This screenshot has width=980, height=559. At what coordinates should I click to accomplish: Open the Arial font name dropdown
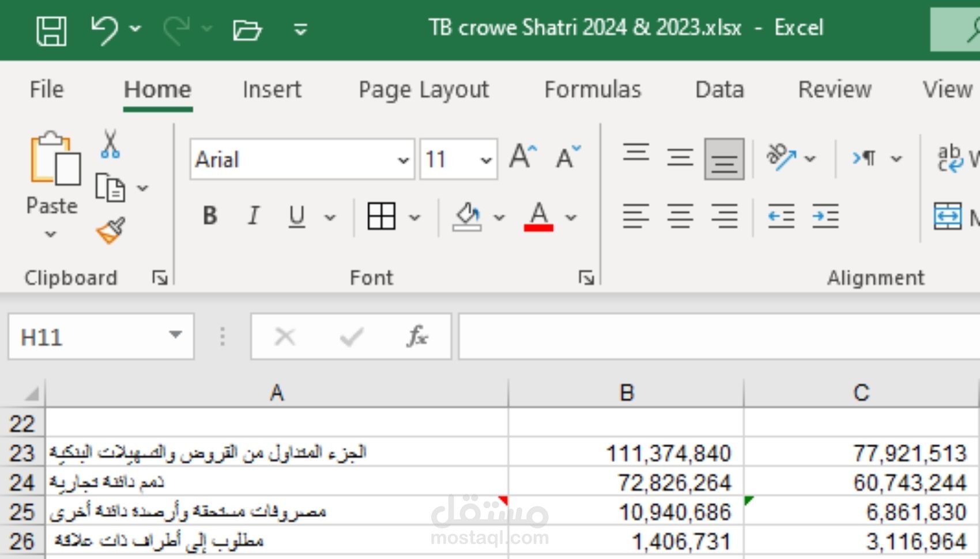404,160
